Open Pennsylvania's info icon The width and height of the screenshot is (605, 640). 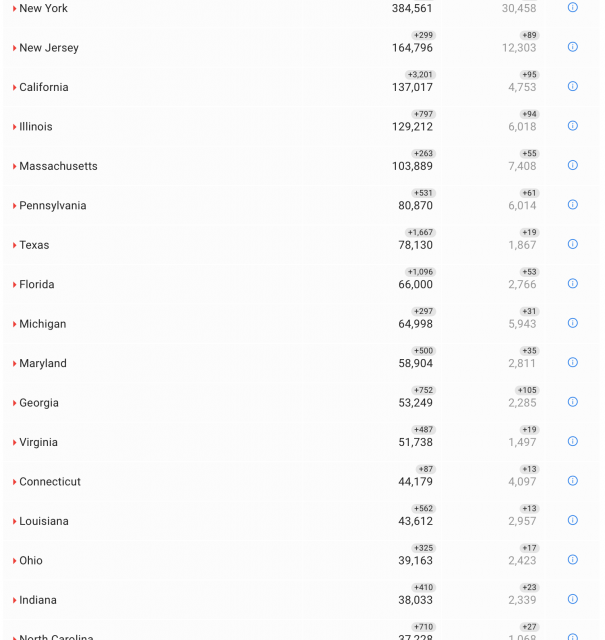point(572,205)
